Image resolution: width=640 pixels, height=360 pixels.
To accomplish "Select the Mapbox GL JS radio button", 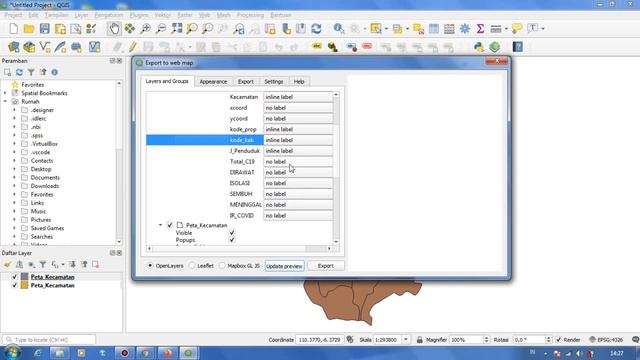I will [x=222, y=266].
